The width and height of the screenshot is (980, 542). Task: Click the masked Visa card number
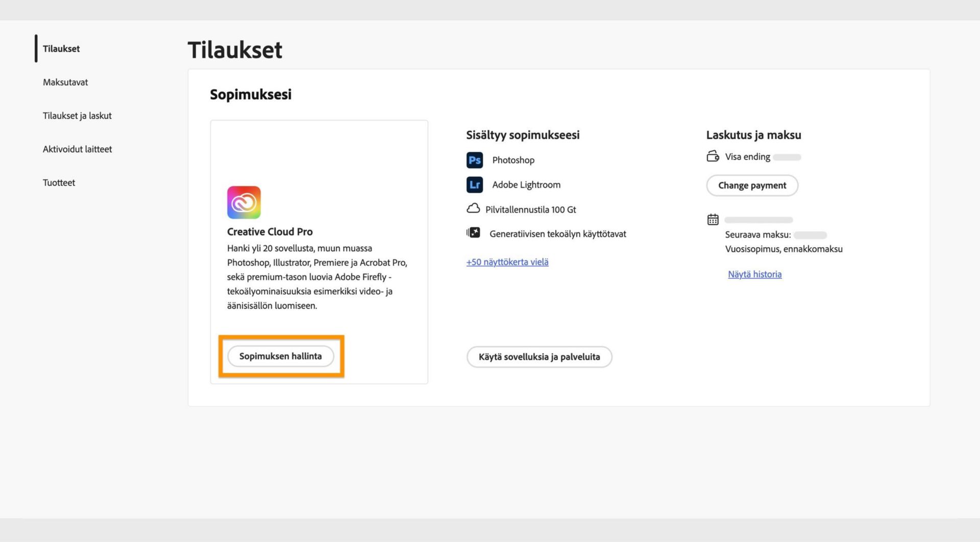click(786, 156)
